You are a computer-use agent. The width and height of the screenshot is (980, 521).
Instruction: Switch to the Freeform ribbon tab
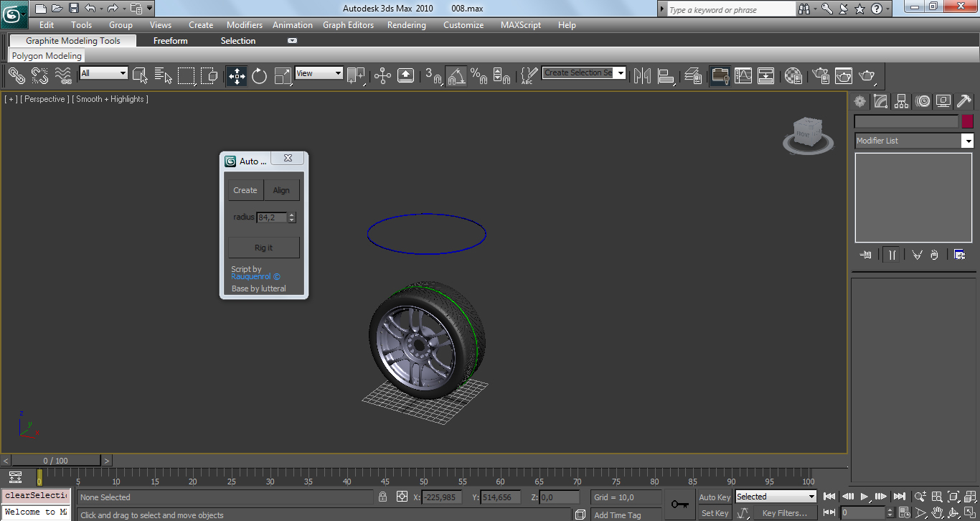[x=170, y=41]
